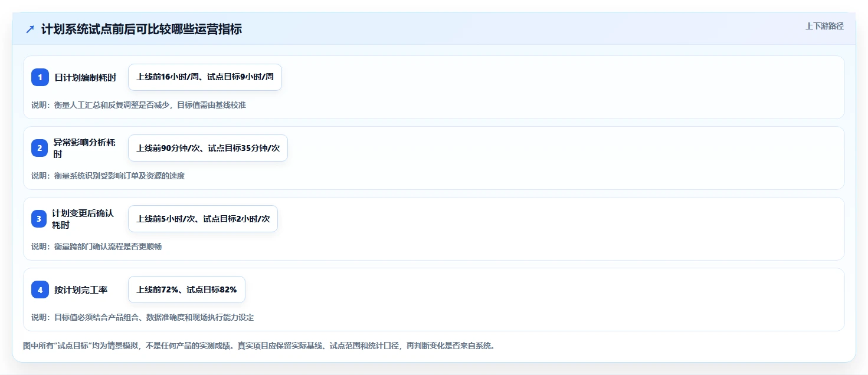Click the 日计划编制耗时 label
868x375 pixels.
point(85,77)
